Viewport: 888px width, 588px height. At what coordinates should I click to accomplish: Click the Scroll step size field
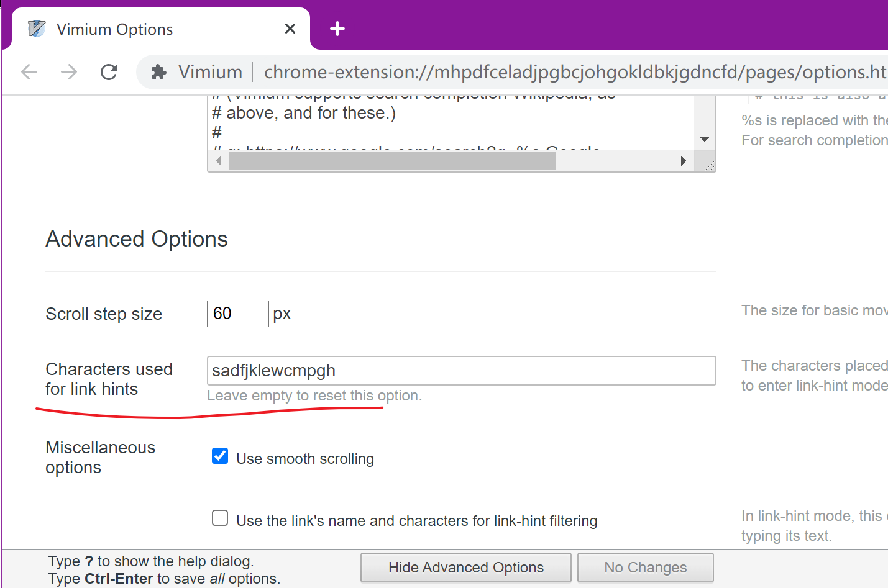237,314
